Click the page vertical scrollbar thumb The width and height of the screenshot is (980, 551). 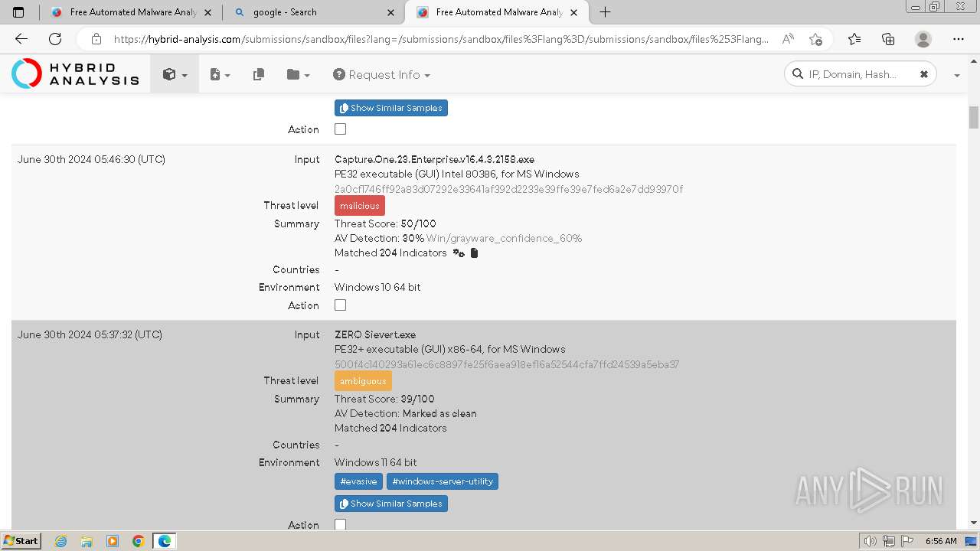tap(974, 117)
